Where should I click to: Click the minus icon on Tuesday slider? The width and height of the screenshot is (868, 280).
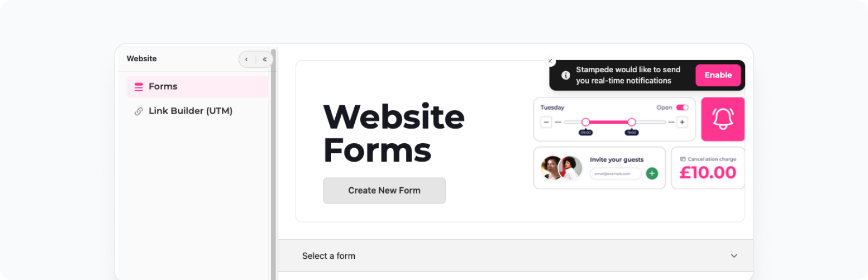[546, 122]
